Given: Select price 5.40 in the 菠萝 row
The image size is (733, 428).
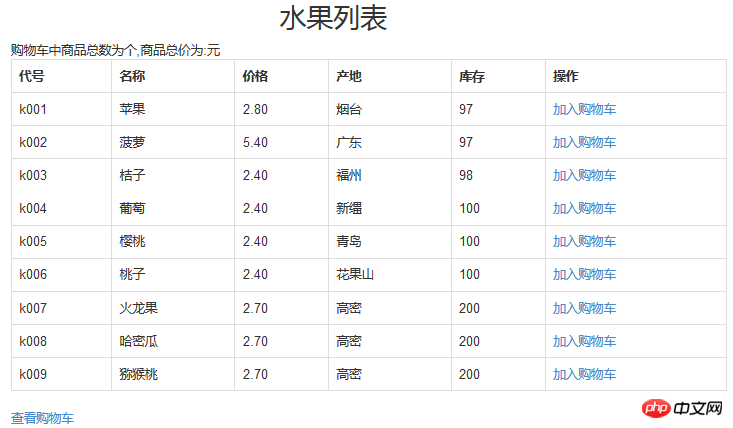Looking at the screenshot, I should (255, 142).
